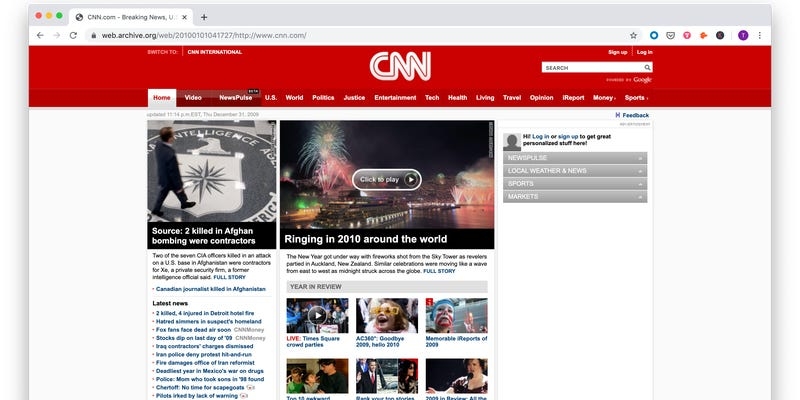This screenshot has height=400, width=800.
Task: Open Iran police deny protest hit-and-run link
Action: click(x=204, y=354)
